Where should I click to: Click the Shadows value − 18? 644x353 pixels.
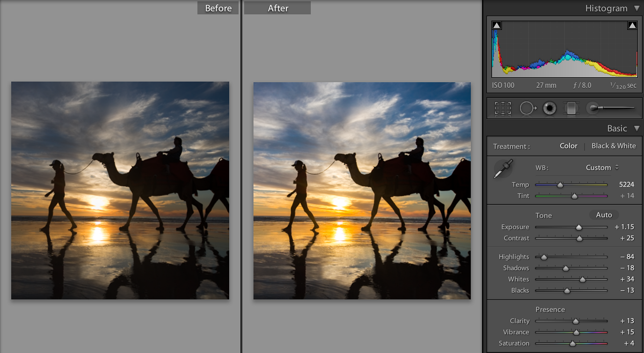(627, 268)
